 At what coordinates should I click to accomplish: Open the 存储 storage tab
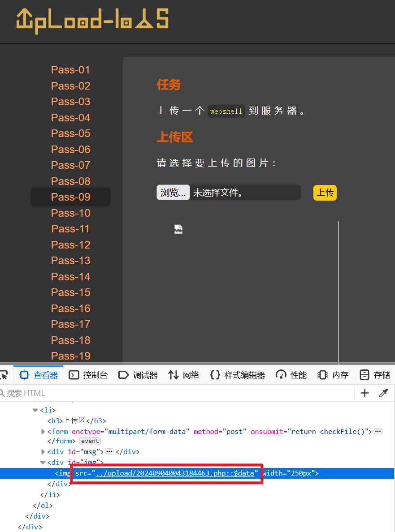pyautogui.click(x=375, y=375)
